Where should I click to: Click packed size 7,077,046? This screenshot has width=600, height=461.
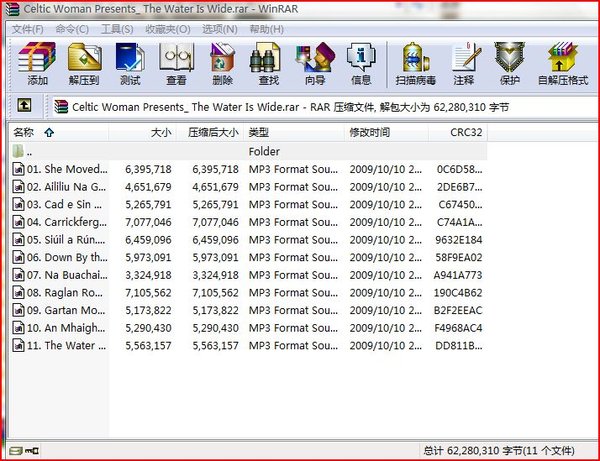pyautogui.click(x=215, y=222)
